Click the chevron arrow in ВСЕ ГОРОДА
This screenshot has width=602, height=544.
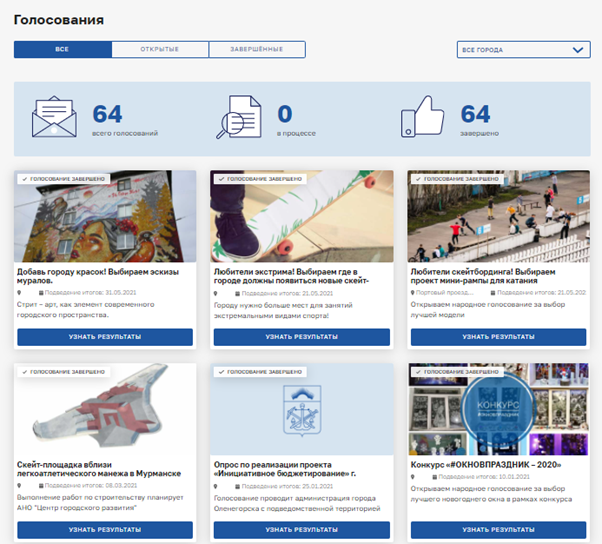coord(578,50)
